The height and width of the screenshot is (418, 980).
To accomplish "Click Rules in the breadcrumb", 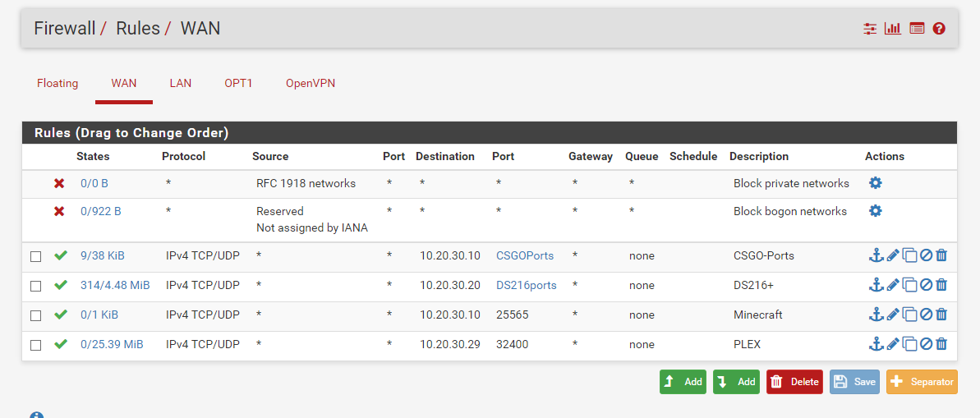I will (x=138, y=28).
